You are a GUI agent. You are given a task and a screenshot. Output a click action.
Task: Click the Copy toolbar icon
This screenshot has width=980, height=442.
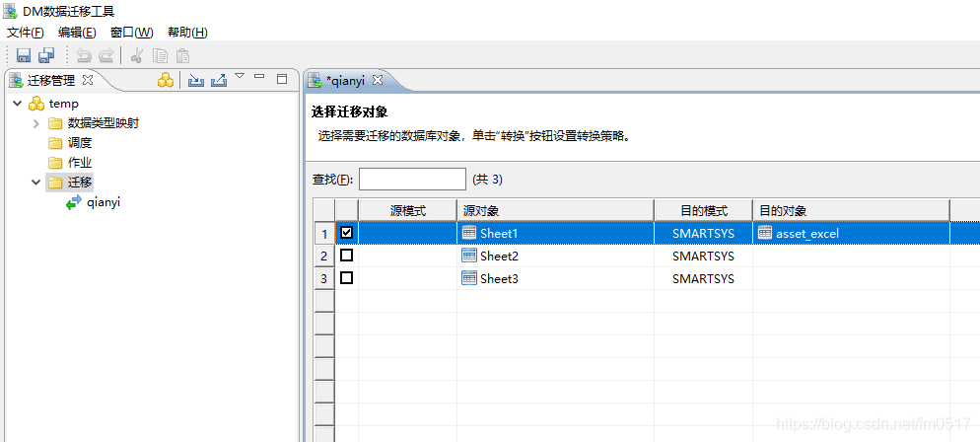(x=161, y=55)
